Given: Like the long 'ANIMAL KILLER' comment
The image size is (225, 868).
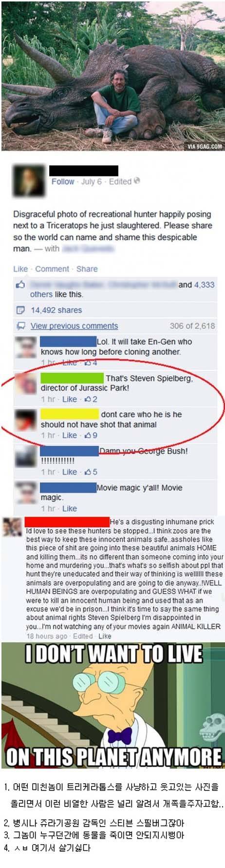Looking at the screenshot, I should [105, 636].
